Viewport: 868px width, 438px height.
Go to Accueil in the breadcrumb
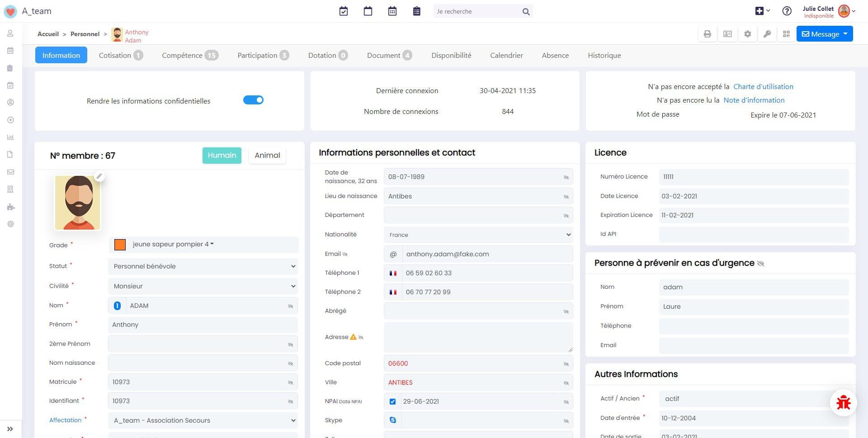[x=48, y=34]
